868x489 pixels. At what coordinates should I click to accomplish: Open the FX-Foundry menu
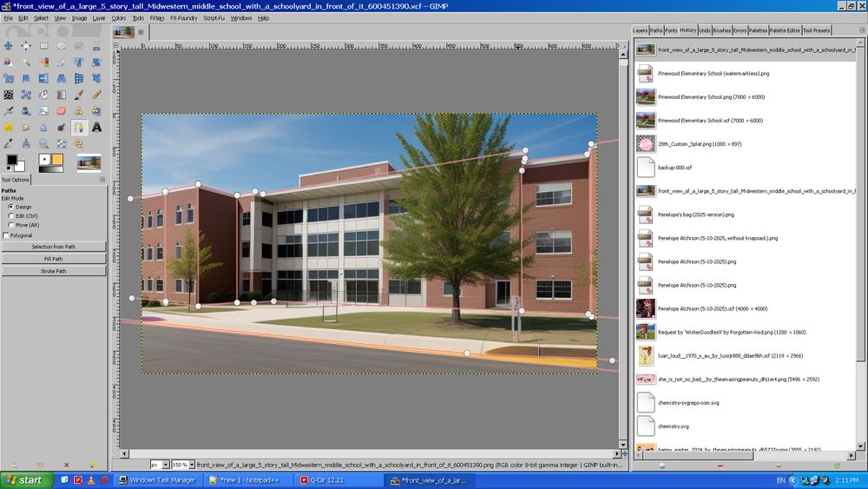coord(183,17)
